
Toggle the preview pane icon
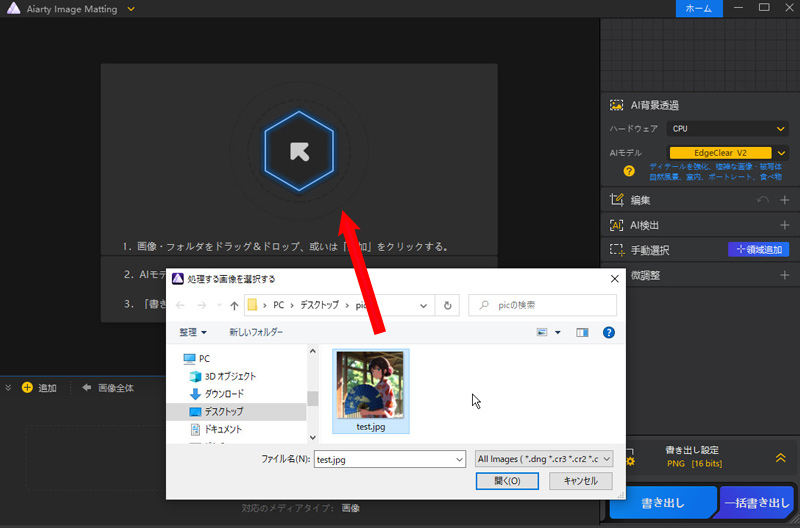(582, 333)
